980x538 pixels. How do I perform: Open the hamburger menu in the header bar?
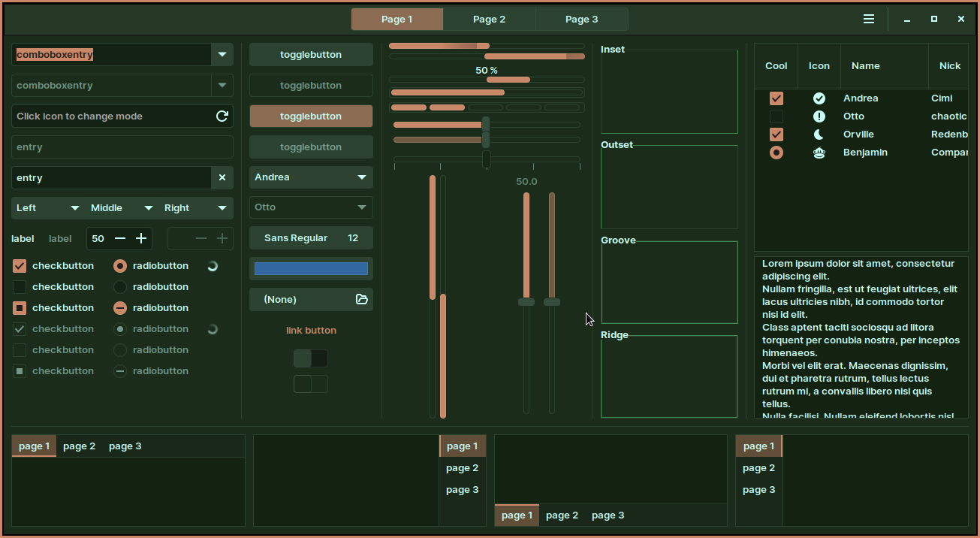coord(869,20)
